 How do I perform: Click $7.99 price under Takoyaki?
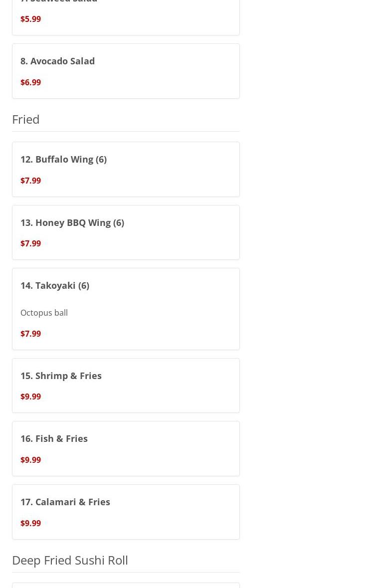pyautogui.click(x=30, y=334)
